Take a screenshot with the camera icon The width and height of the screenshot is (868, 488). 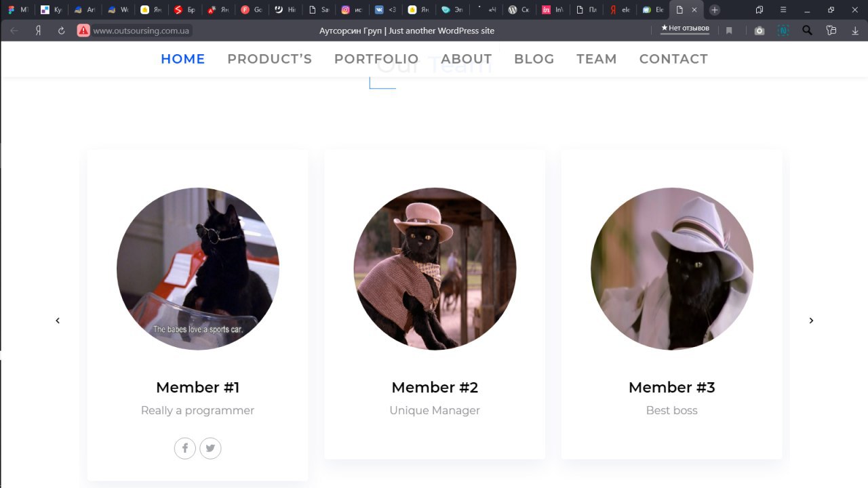coord(759,30)
